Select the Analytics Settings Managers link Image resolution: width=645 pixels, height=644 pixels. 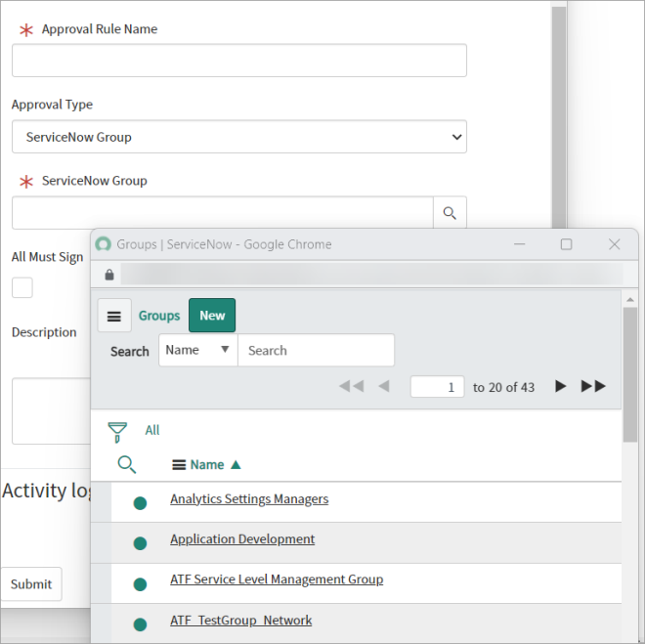pos(249,498)
